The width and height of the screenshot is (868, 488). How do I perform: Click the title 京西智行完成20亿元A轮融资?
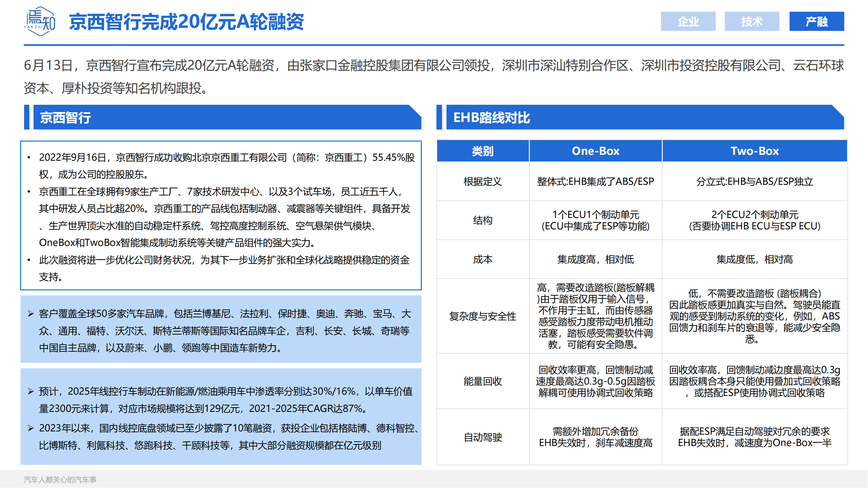coord(186,22)
